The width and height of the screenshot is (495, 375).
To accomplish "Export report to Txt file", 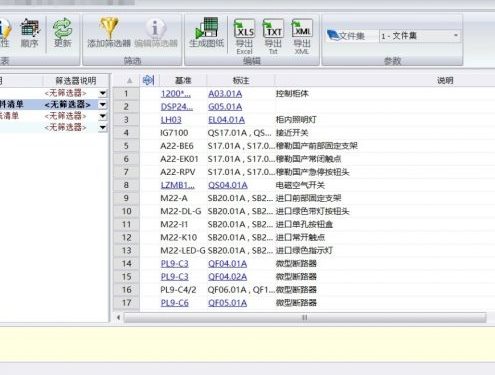I will pos(273,36).
